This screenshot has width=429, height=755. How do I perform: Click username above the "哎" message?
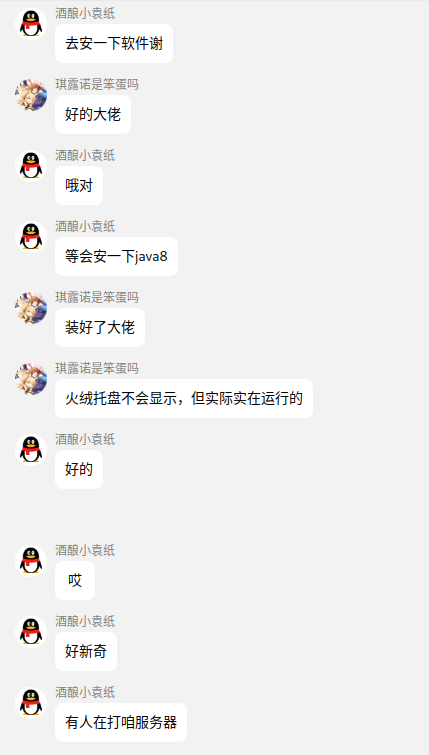[85, 550]
